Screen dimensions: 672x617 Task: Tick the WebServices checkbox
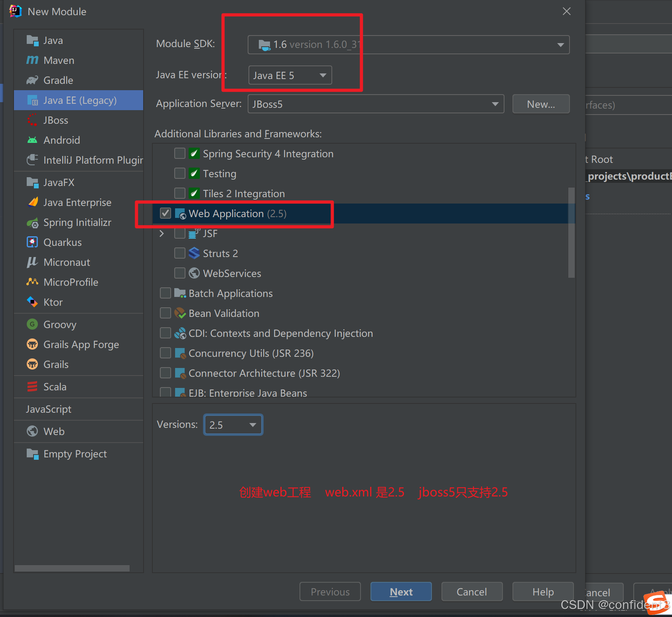180,273
